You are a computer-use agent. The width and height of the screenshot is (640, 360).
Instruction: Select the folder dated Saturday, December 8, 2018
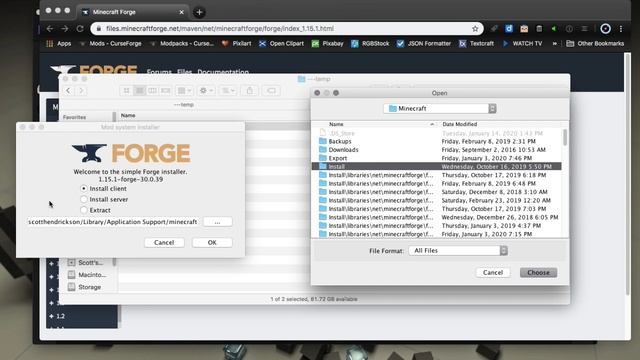point(436,192)
